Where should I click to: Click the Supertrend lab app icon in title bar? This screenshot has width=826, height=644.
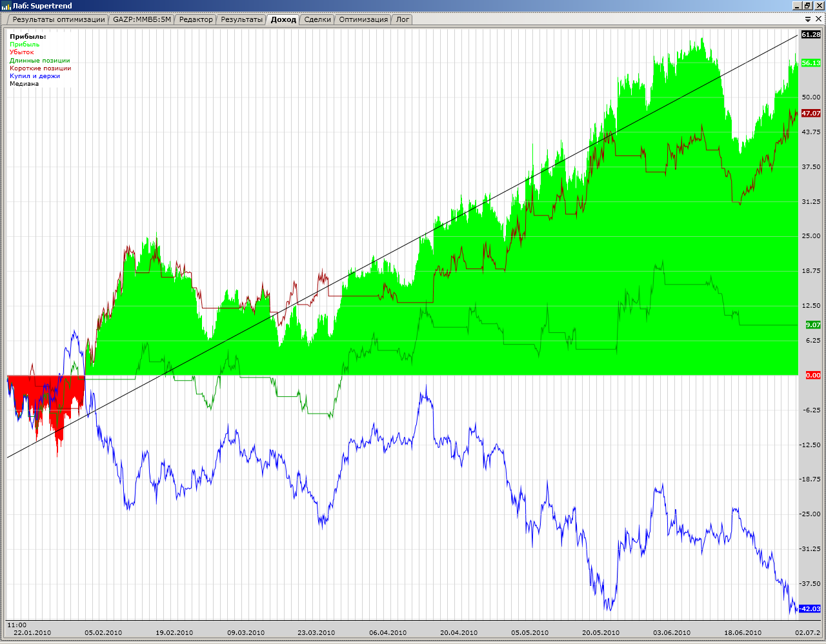[6, 6]
